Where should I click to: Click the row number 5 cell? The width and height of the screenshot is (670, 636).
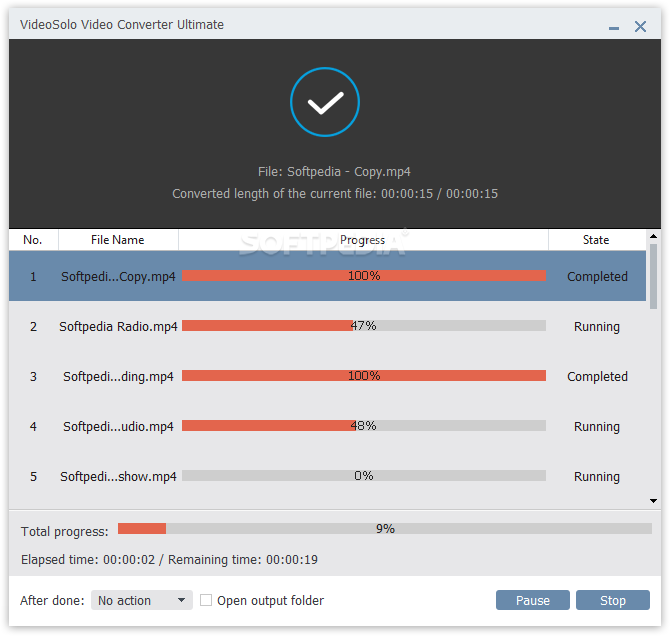(x=33, y=477)
